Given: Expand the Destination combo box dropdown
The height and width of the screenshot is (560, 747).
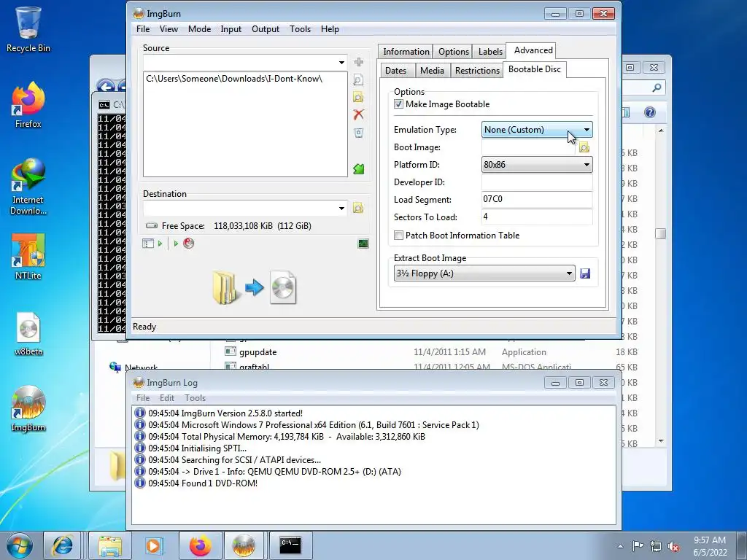Looking at the screenshot, I should point(341,208).
